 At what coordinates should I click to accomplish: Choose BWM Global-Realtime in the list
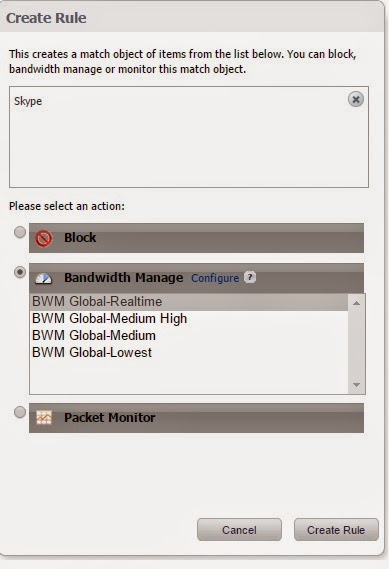point(189,302)
